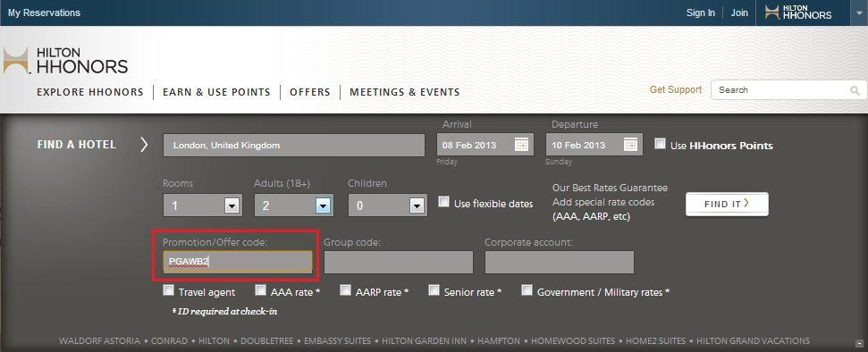Click the Join link
This screenshot has width=868, height=352.
point(739,13)
